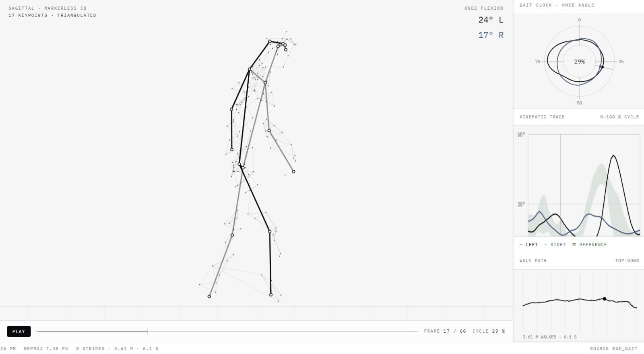Image resolution: width=644 pixels, height=354 pixels.
Task: Click the SAGITTAL · MARKERLESS 3D heading
Action: 47,8
